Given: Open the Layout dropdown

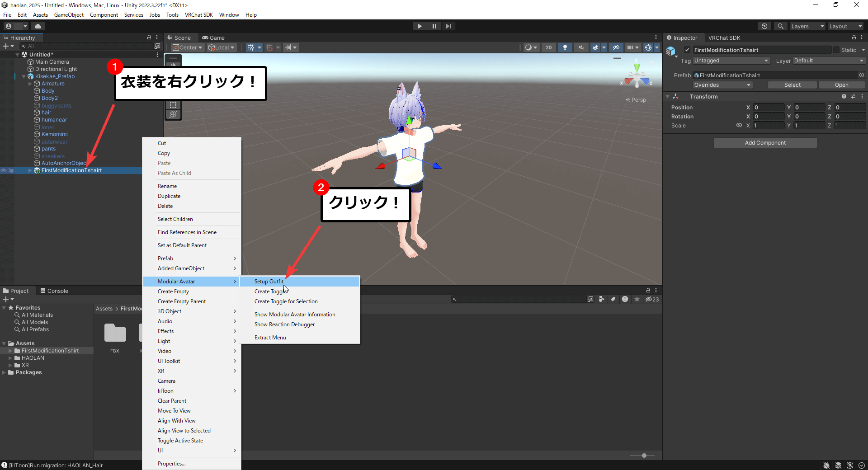Looking at the screenshot, I should 845,26.
